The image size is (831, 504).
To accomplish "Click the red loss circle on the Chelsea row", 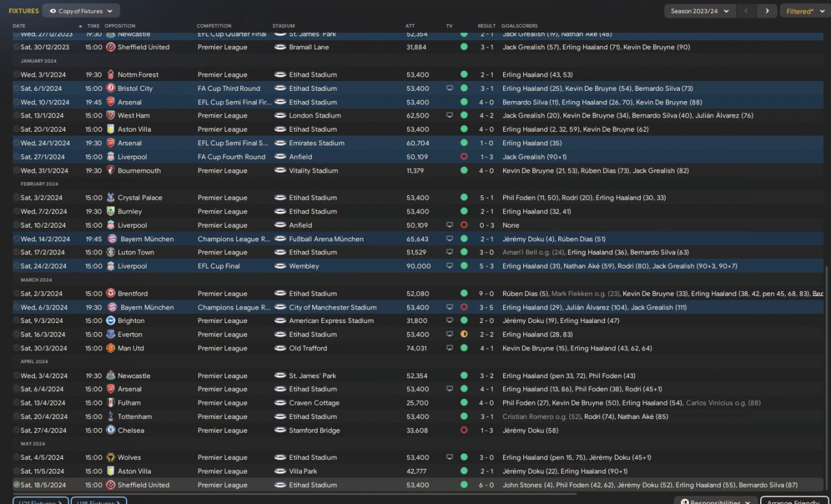I will point(464,430).
